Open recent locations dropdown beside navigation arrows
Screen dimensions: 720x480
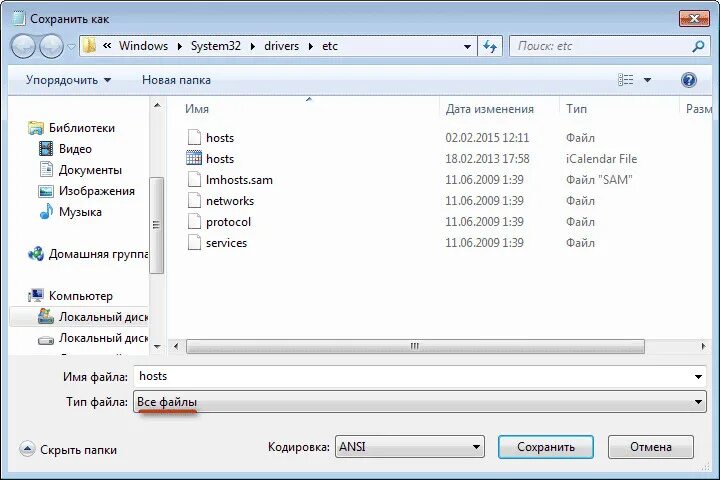(72, 46)
